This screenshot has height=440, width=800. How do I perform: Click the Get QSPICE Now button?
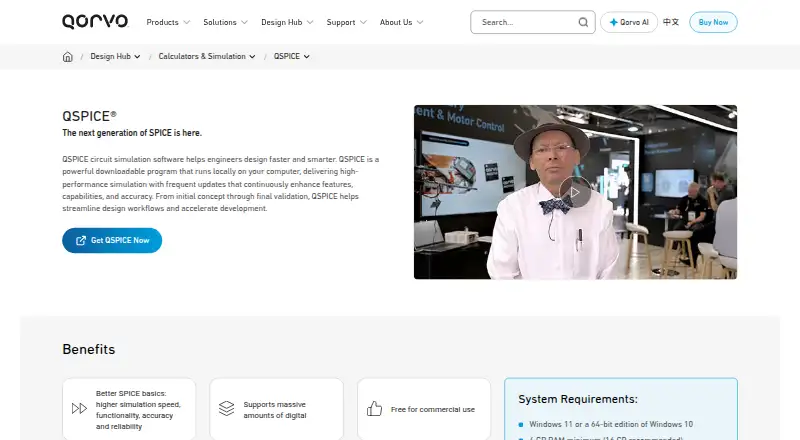pos(112,240)
